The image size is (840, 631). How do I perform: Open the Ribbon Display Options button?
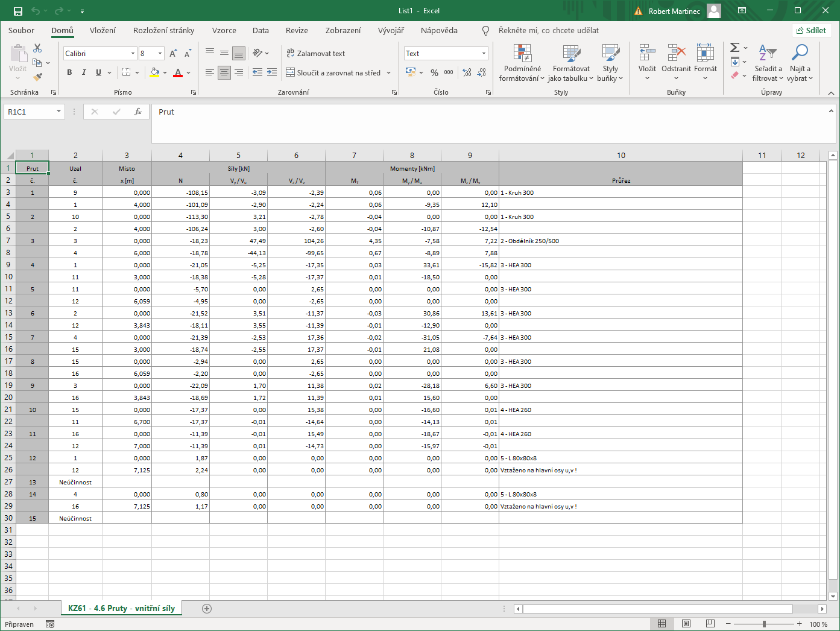click(x=742, y=11)
